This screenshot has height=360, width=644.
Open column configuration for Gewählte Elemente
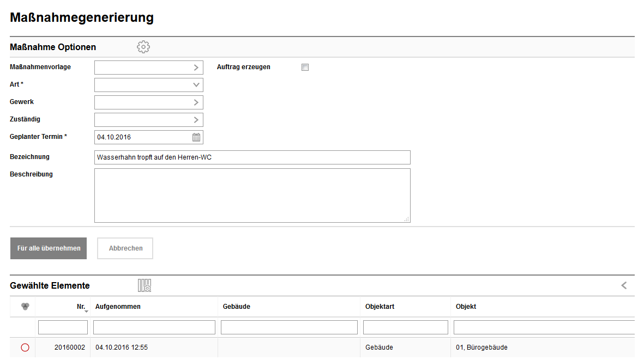coord(145,285)
